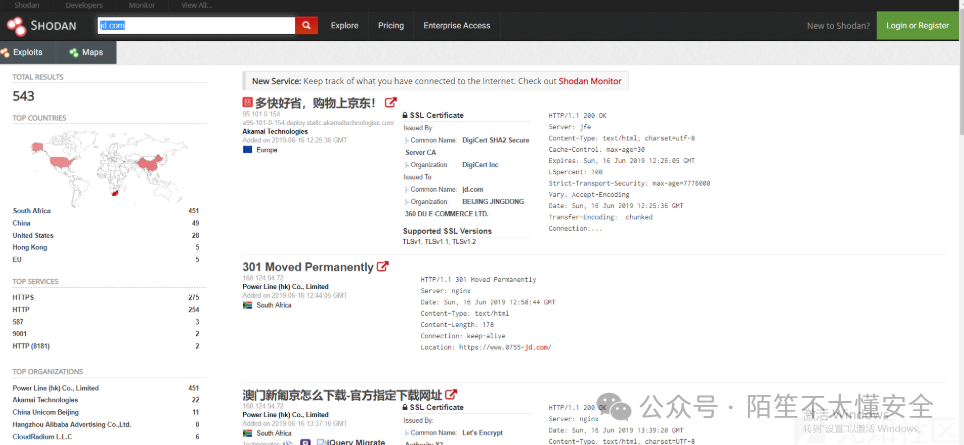Focus the search field containing jd.com
The width and height of the screenshot is (964, 445).
pyautogui.click(x=196, y=25)
